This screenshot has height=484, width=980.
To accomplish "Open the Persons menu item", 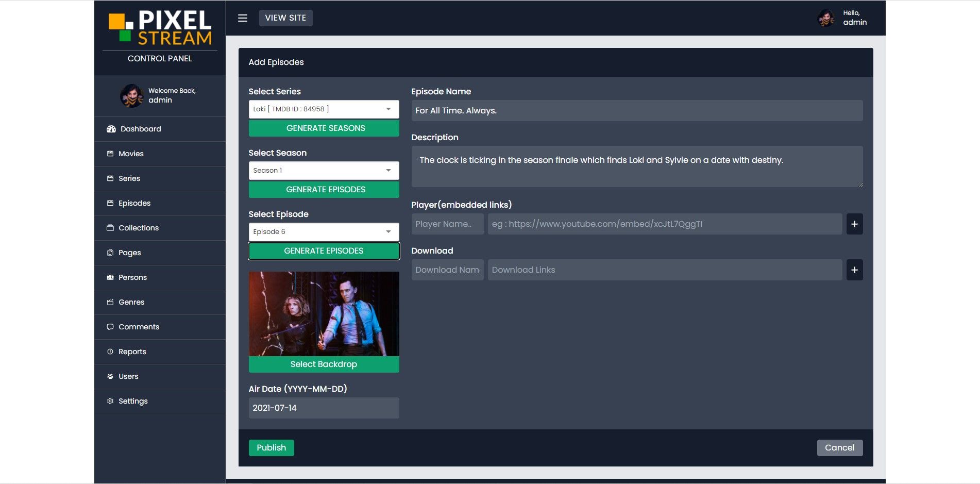I will click(x=160, y=277).
